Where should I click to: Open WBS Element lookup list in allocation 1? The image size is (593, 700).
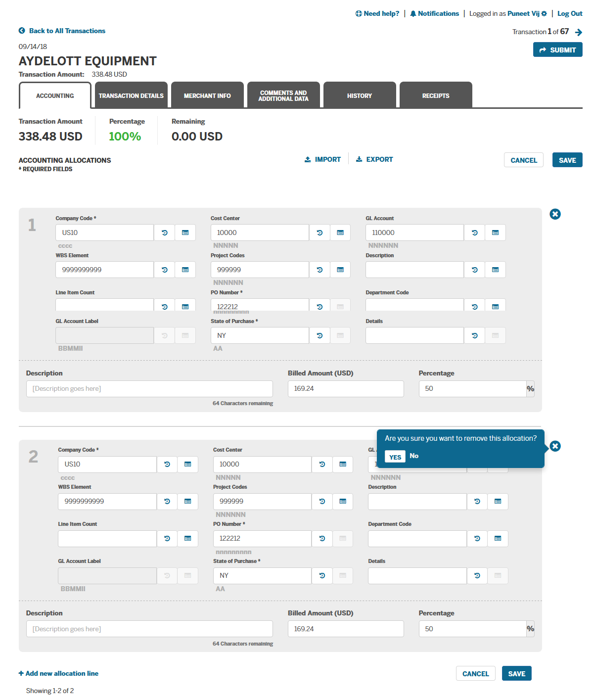pyautogui.click(x=185, y=270)
